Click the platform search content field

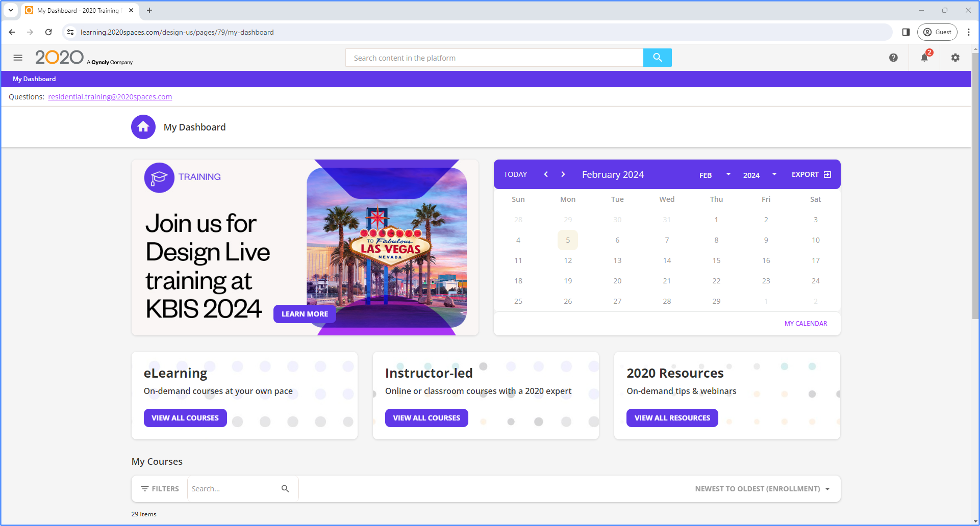click(494, 58)
